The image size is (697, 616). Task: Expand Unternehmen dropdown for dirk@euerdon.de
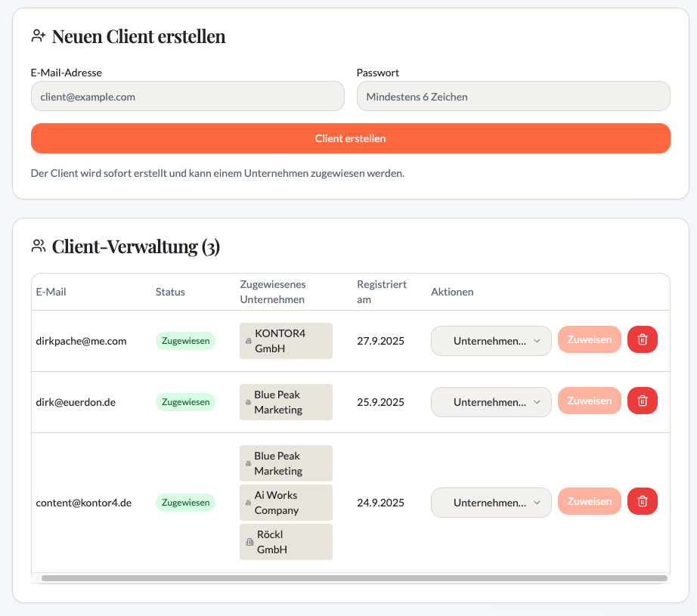point(491,402)
